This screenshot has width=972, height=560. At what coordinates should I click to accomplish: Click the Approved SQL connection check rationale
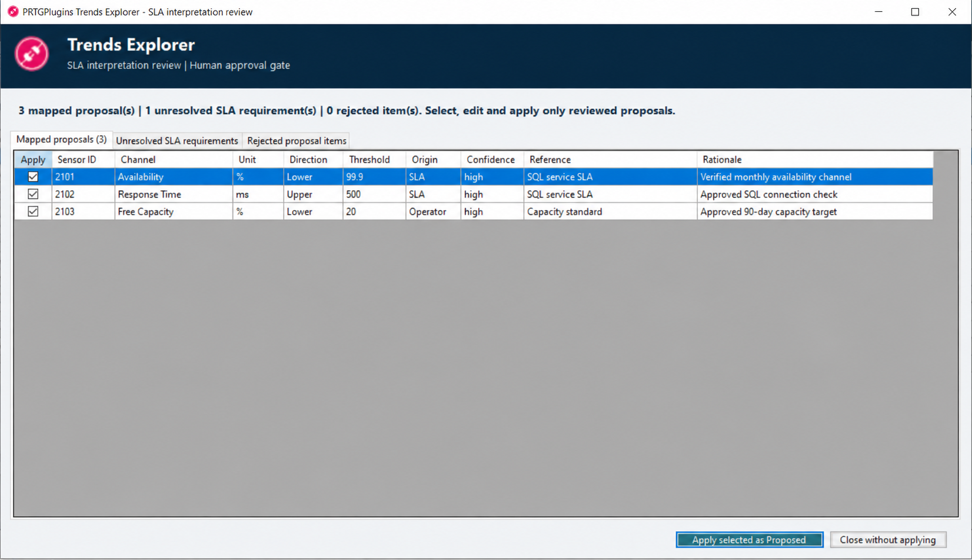815,194
